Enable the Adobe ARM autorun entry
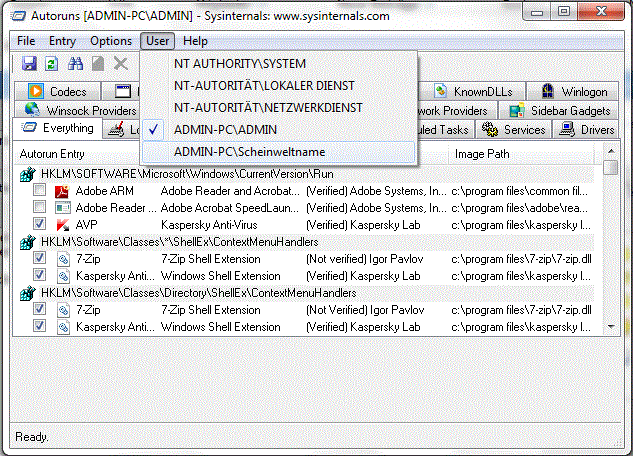Screen dimensions: 633x456 39,189
